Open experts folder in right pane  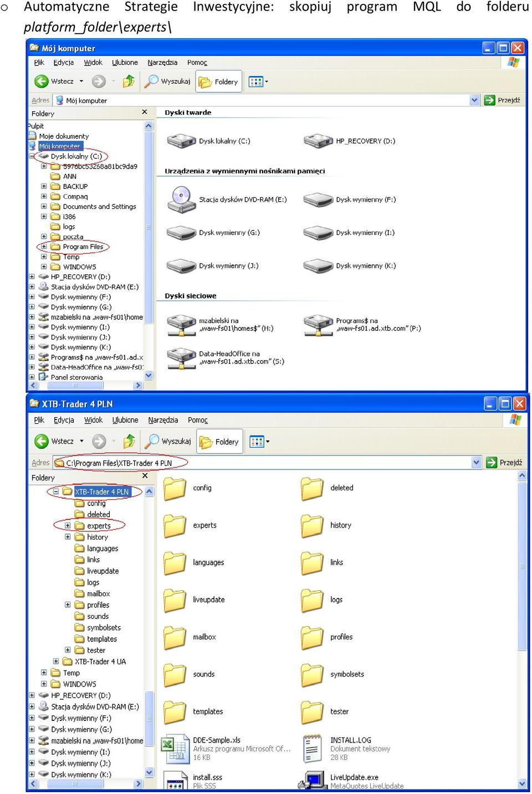coord(175,526)
